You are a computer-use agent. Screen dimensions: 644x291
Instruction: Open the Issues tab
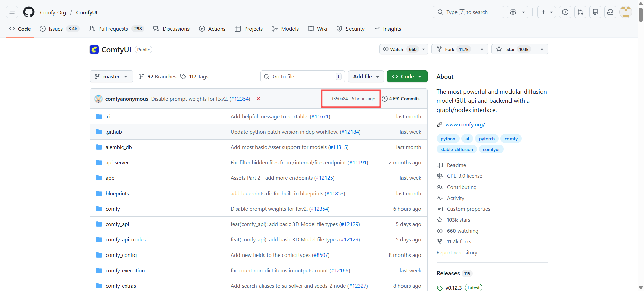pyautogui.click(x=59, y=29)
